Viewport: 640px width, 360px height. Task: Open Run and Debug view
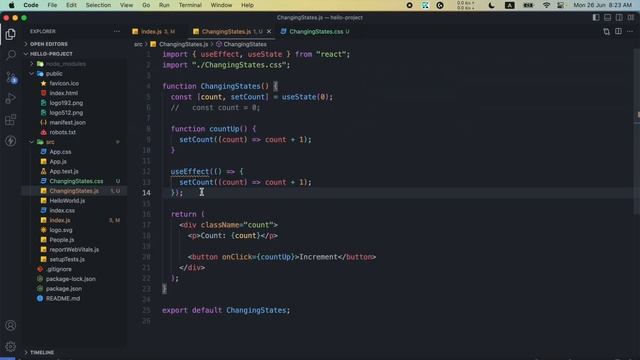click(11, 98)
